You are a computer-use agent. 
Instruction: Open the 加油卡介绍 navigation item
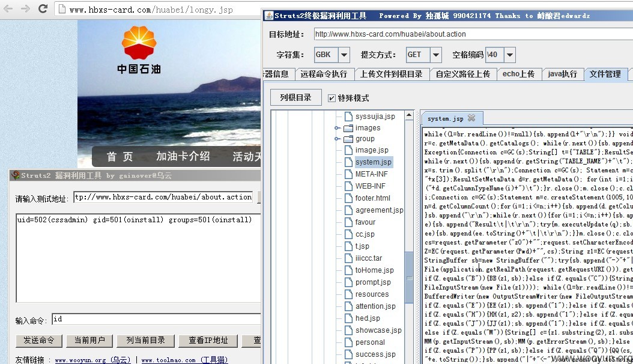[x=183, y=157]
